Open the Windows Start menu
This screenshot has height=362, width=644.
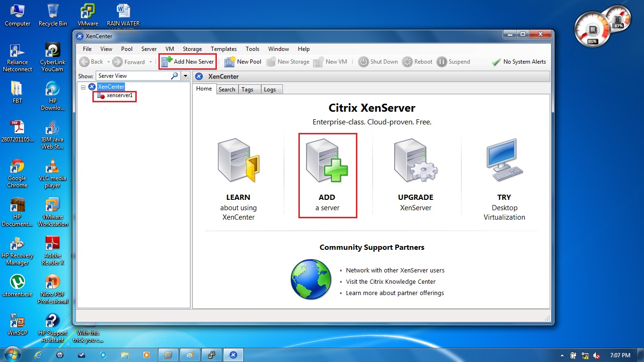coord(12,354)
